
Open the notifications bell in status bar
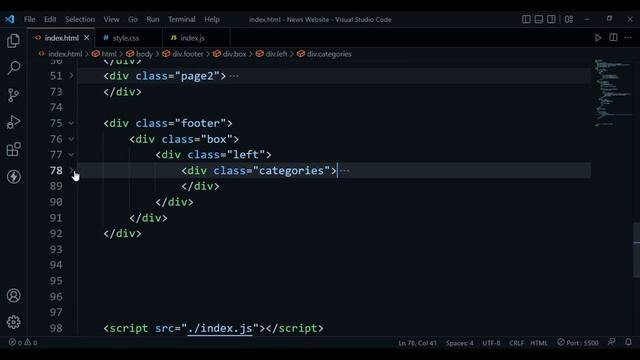pos(628,342)
